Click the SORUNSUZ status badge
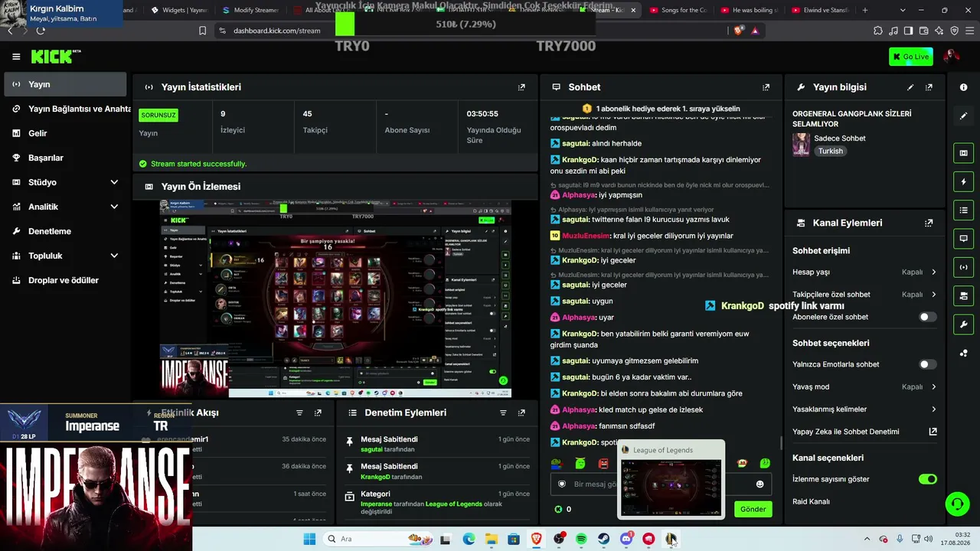The image size is (980, 551). [x=158, y=116]
